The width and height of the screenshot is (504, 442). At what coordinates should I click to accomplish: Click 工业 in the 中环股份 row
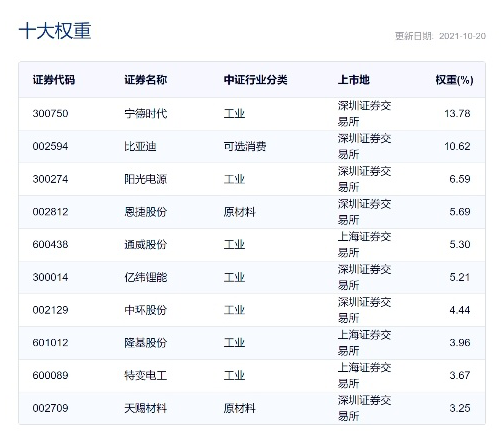234,310
